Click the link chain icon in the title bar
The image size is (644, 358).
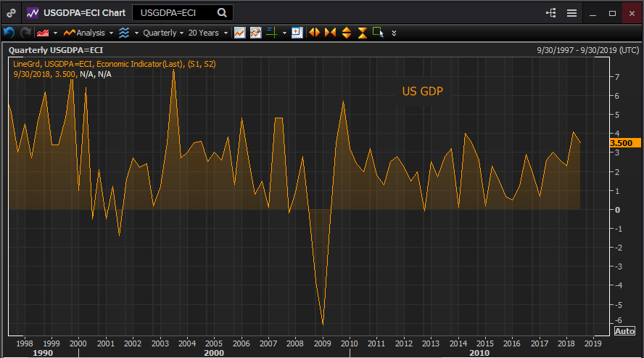(11, 13)
